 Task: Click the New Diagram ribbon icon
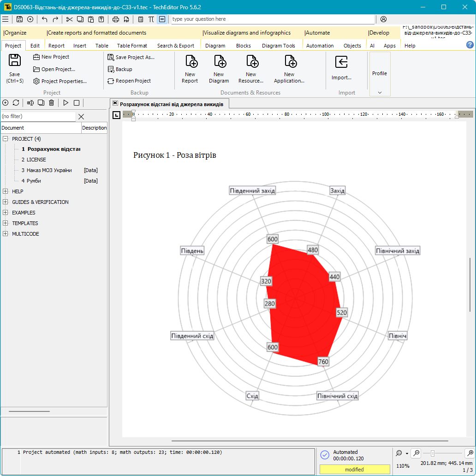219,69
